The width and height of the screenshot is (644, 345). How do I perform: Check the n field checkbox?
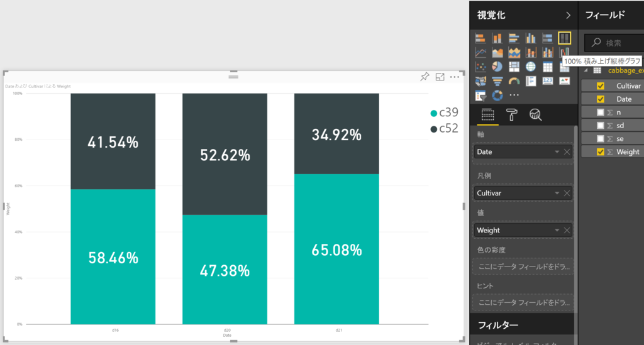click(601, 112)
